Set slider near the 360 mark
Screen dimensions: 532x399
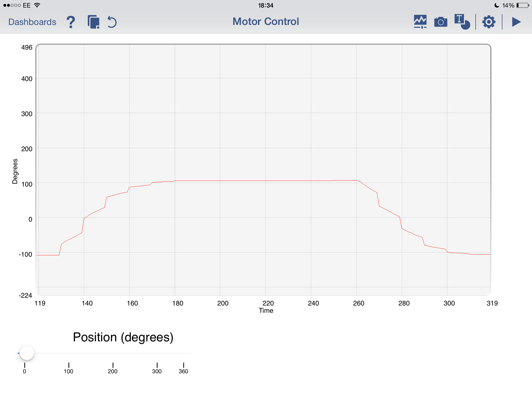(183, 353)
